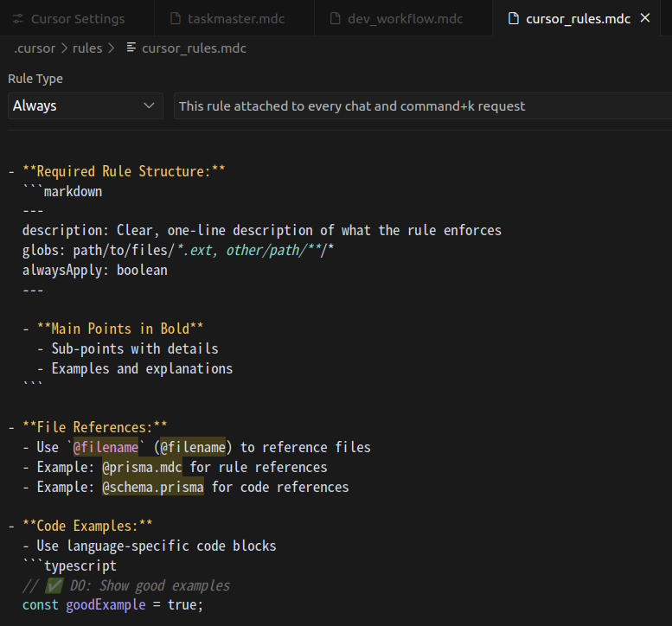Open the taskmaster.mdc tab

(234, 18)
